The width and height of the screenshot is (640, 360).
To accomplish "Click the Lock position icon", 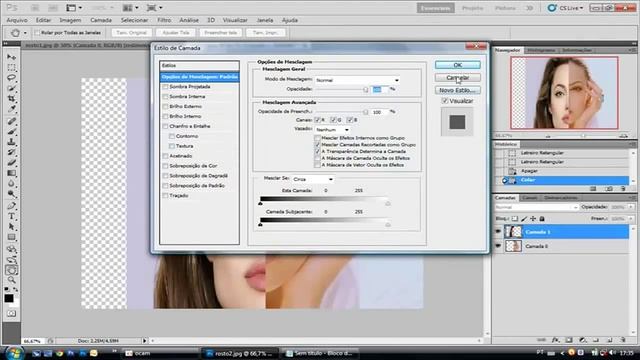I will (x=533, y=219).
